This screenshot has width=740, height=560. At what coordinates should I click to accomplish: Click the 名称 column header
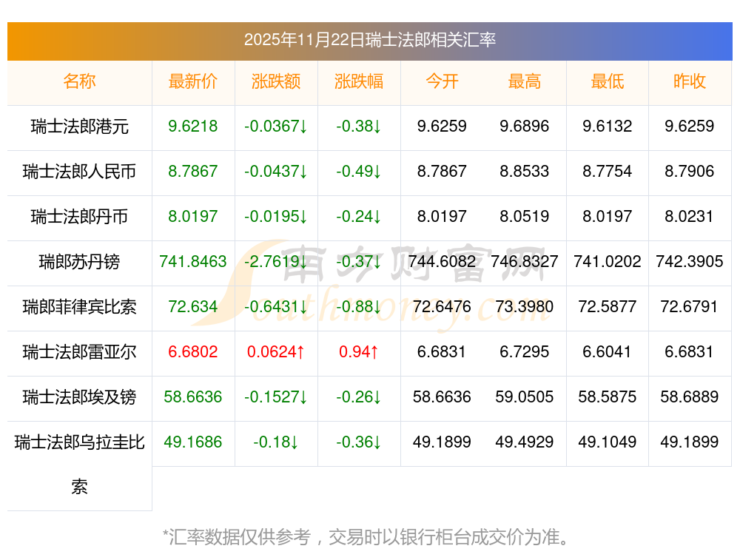pyautogui.click(x=79, y=81)
